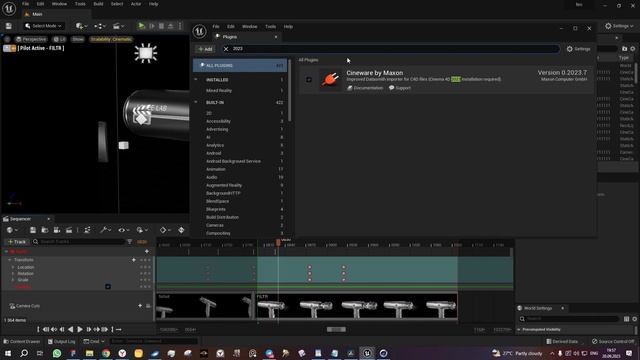This screenshot has width=640, height=360.
Task: Select the World Settings tab
Action: [x=540, y=308]
